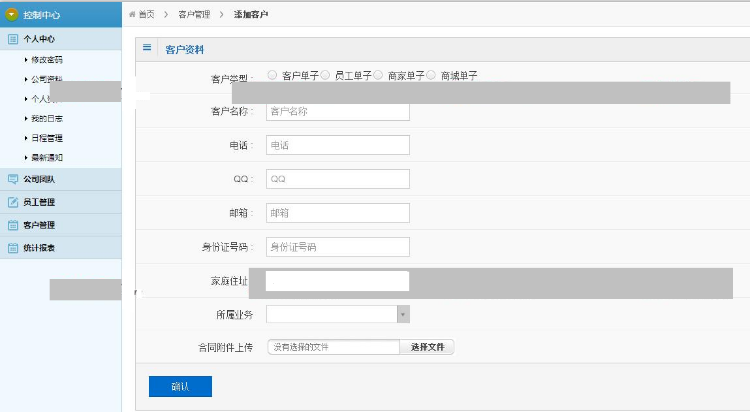Go to 修改密码 page
The height and width of the screenshot is (412, 750).
click(47, 60)
